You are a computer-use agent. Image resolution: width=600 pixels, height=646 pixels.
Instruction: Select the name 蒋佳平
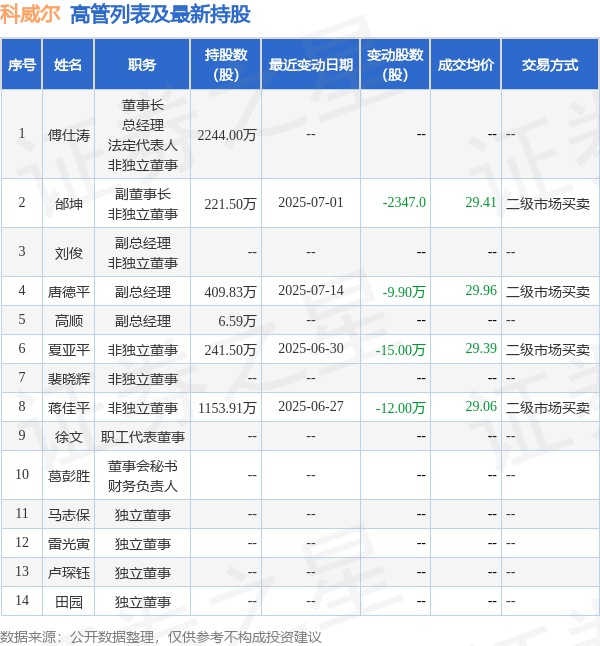[68, 408]
